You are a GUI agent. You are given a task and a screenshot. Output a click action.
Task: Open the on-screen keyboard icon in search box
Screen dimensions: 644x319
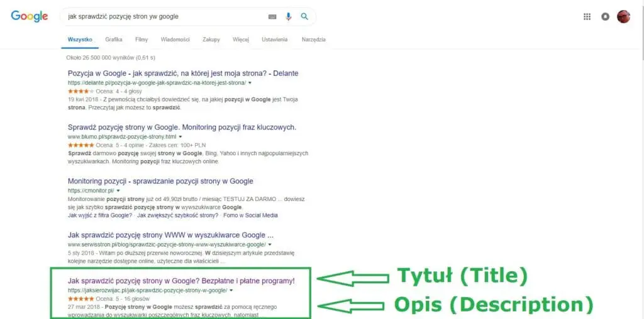coord(272,17)
